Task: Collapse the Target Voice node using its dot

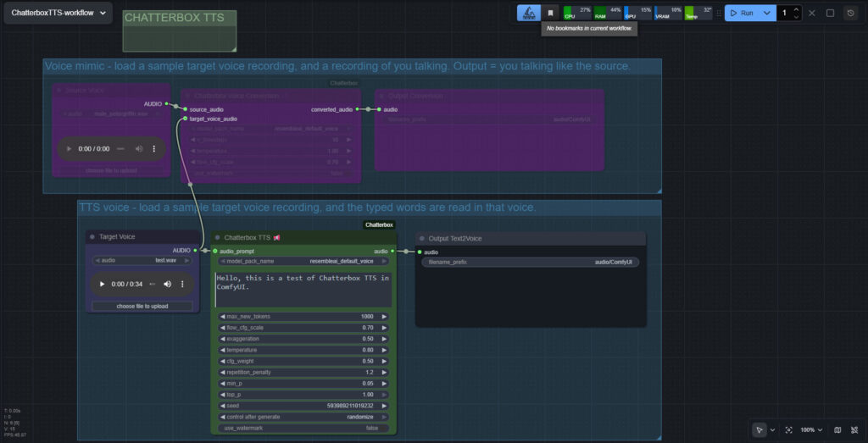Action: [x=92, y=237]
